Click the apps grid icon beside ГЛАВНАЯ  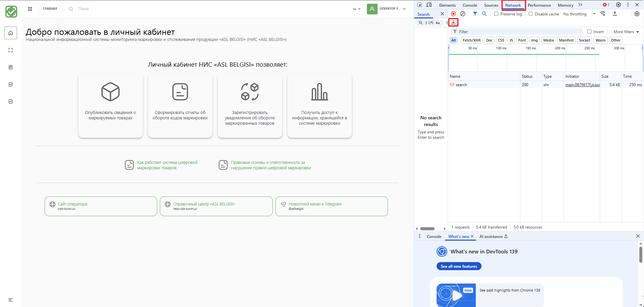[x=30, y=9]
